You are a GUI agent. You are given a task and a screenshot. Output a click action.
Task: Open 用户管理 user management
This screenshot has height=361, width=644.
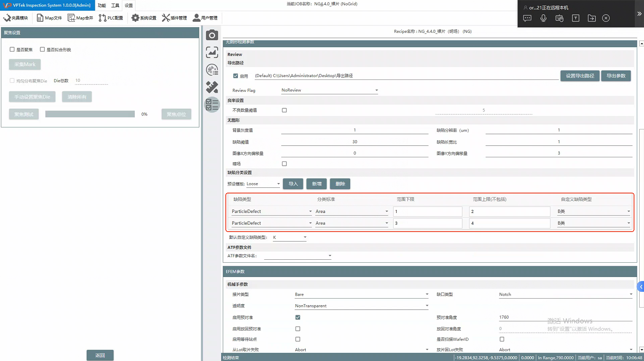coord(205,18)
